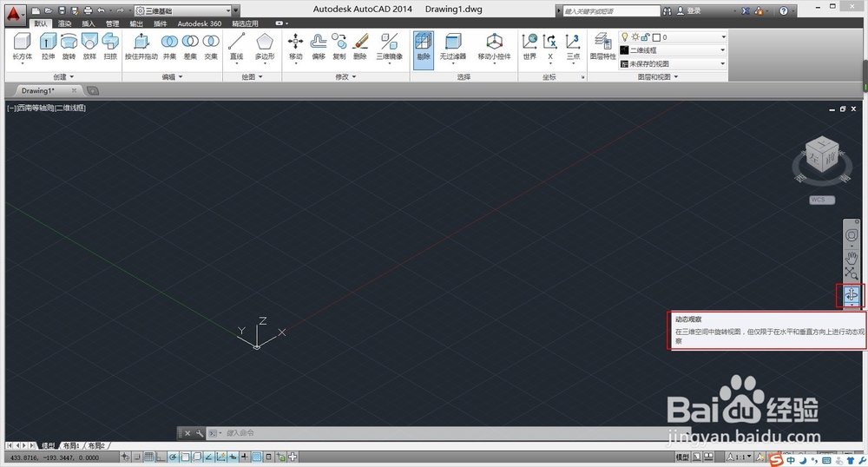Open the Autodesk 360 ribbon tab

tap(200, 23)
